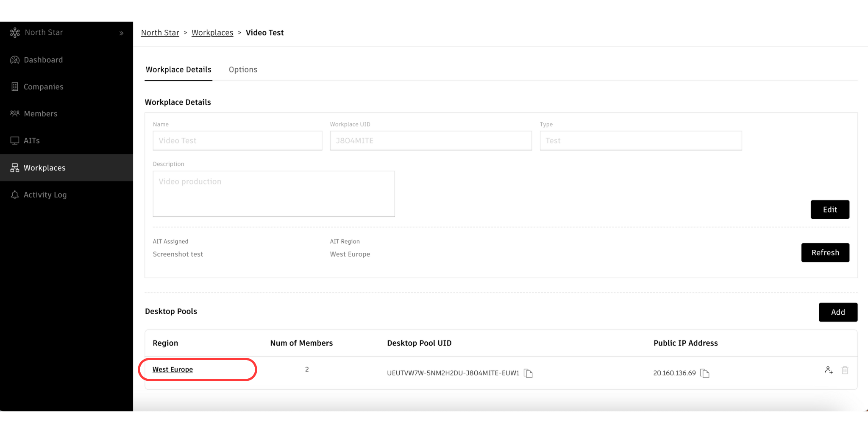868x433 pixels.
Task: Follow the Workplaces breadcrumb link
Action: tap(212, 33)
